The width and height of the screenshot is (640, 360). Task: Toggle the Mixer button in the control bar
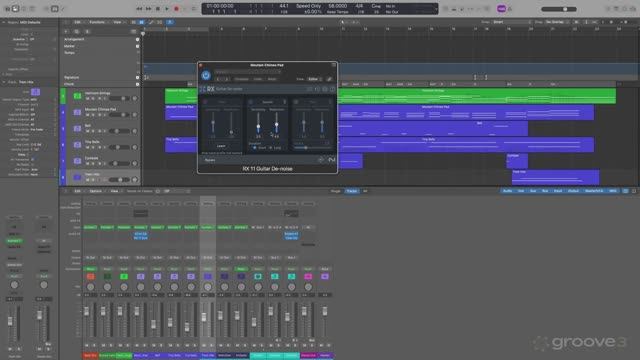tap(54, 9)
